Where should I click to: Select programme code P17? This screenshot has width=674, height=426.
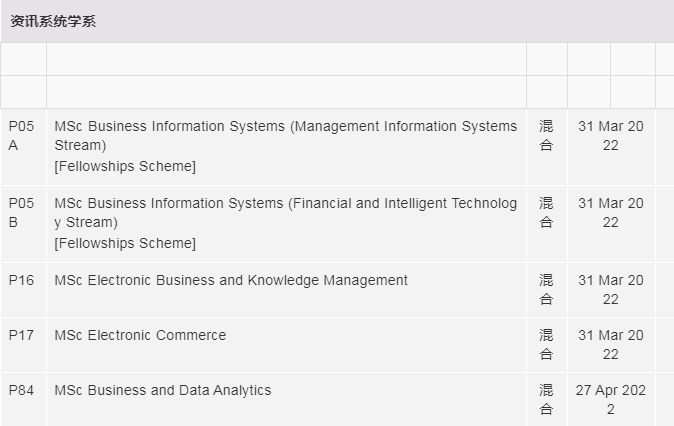click(x=21, y=335)
